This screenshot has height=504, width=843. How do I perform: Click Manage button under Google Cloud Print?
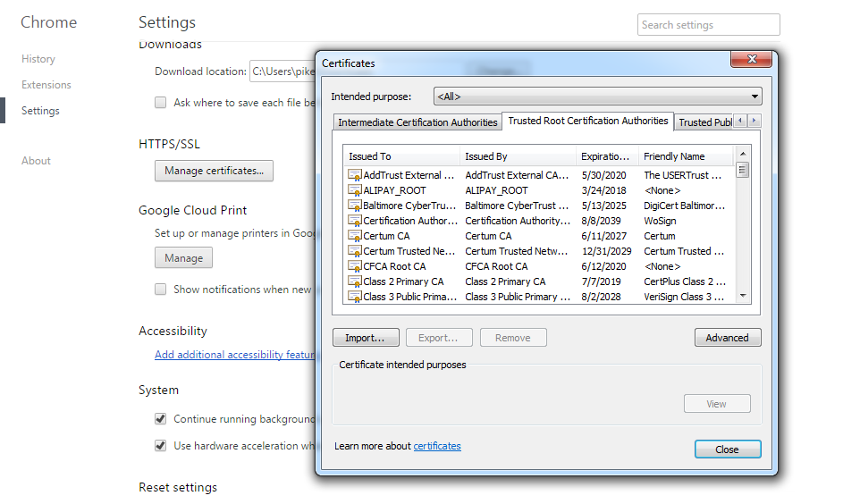183,257
